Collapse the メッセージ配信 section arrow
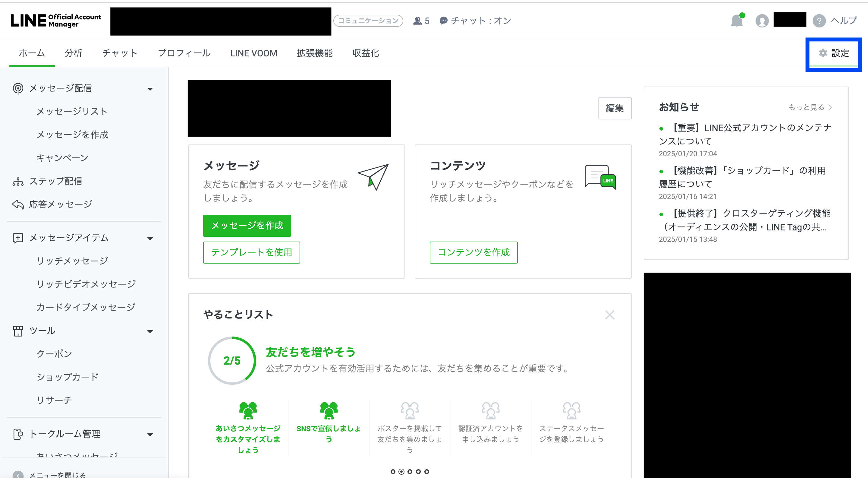 [x=150, y=89]
